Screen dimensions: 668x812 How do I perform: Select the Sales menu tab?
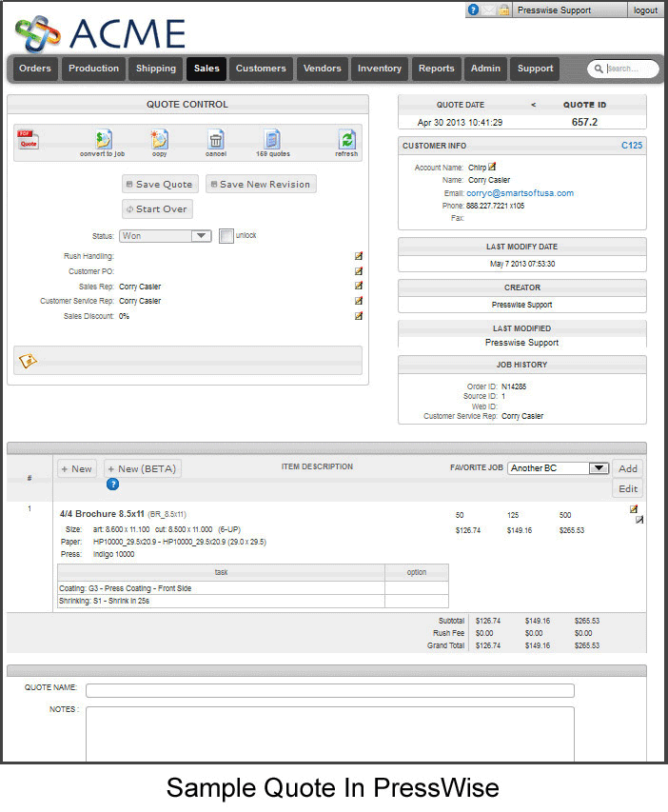(x=206, y=69)
